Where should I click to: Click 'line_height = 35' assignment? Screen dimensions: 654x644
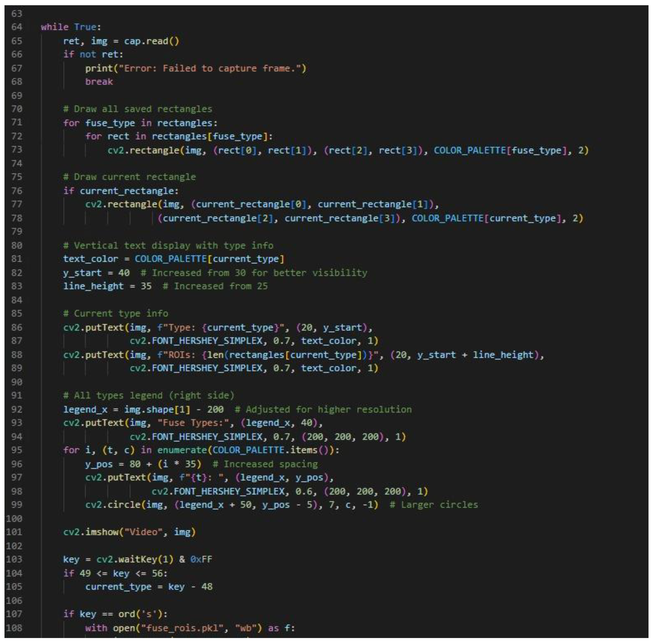point(107,287)
